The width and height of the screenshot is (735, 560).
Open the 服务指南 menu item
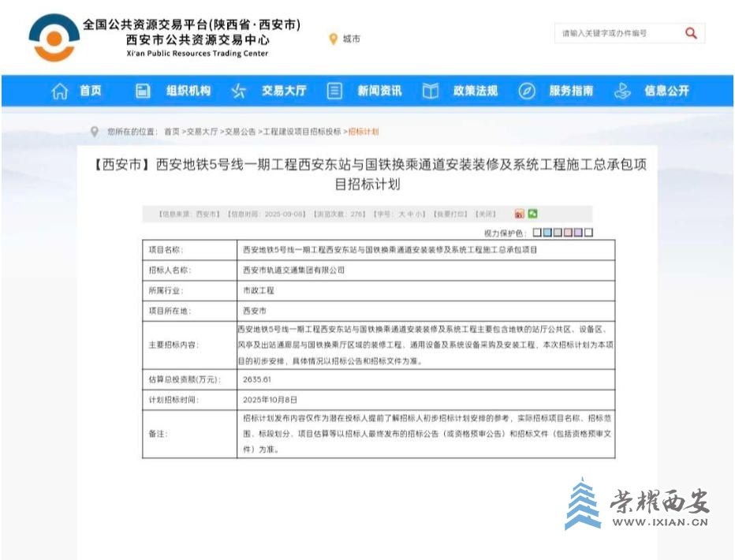click(x=572, y=91)
